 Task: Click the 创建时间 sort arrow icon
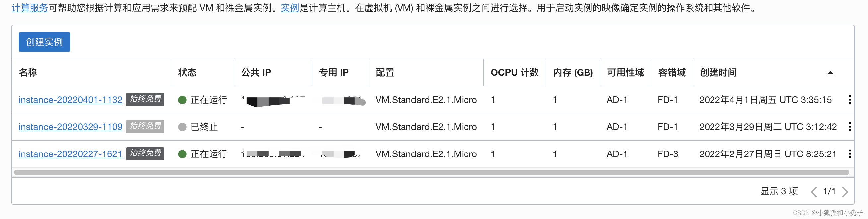point(830,73)
